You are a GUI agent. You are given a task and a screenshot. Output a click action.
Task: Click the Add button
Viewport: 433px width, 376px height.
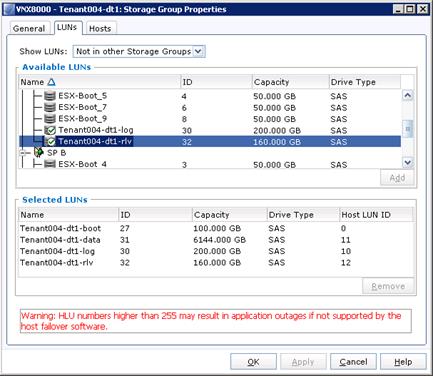397,178
